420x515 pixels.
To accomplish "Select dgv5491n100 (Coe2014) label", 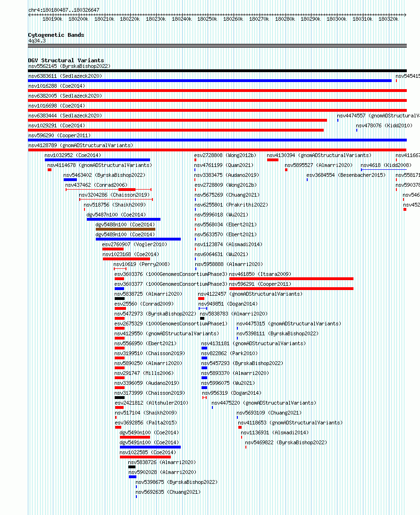I will tap(149, 442).
